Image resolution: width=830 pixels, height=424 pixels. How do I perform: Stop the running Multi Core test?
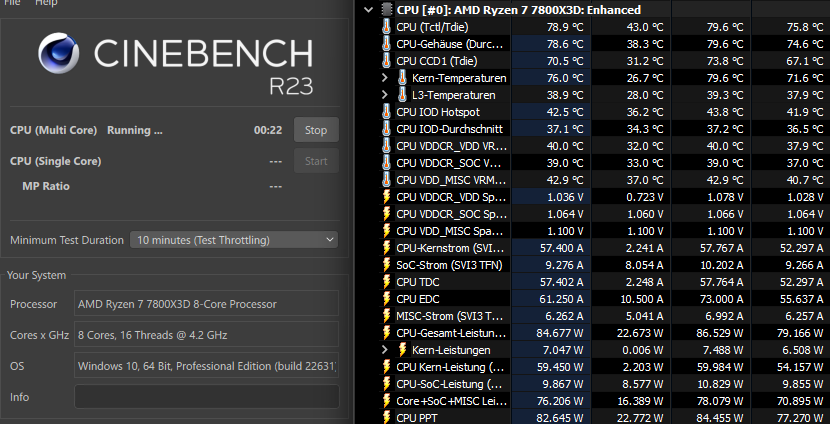point(316,130)
